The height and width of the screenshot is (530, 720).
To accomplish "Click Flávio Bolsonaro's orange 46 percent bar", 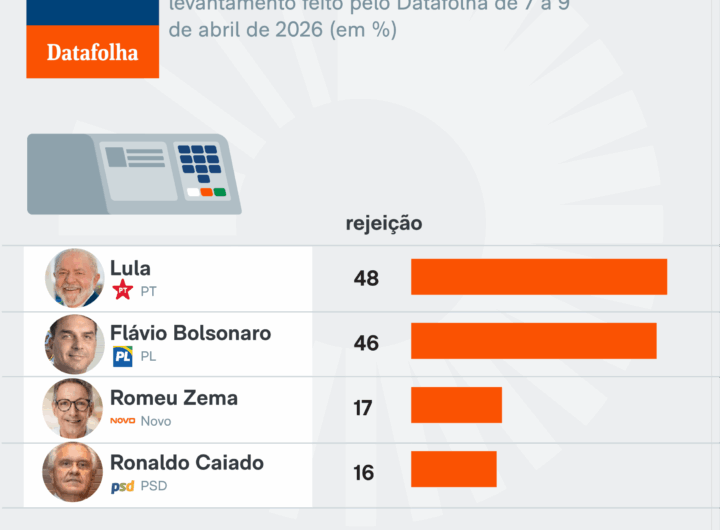I will pyautogui.click(x=533, y=341).
